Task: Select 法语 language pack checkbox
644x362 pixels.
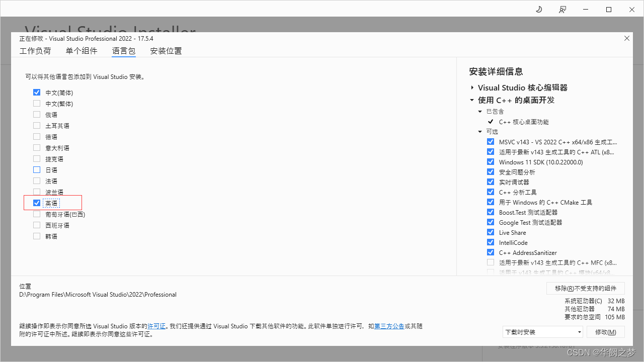Action: point(37,181)
